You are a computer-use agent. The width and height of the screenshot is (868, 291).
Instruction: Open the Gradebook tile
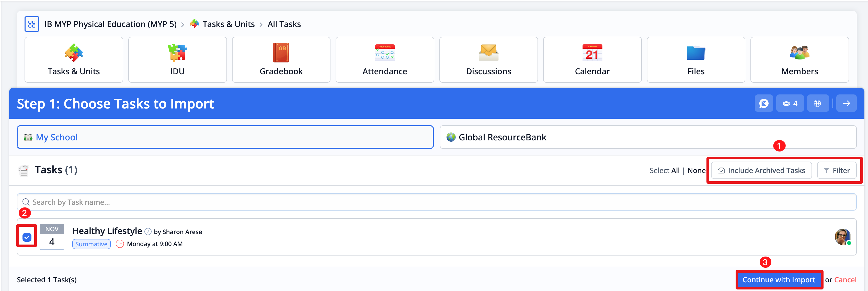click(x=281, y=59)
